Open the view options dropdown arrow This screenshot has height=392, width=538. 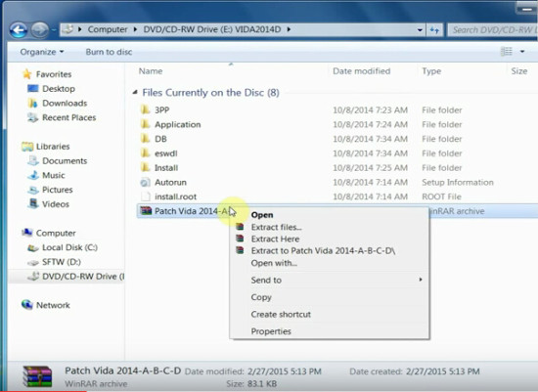[x=522, y=52]
